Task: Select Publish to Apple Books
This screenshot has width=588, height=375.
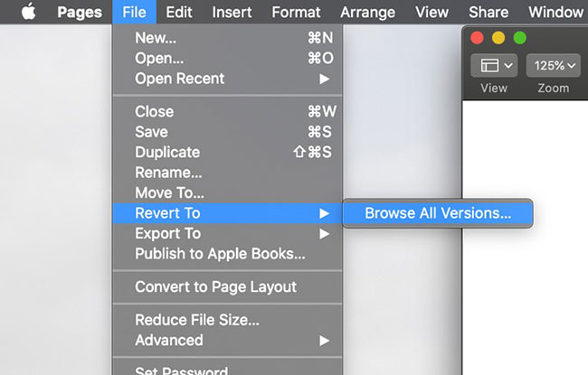Action: [x=220, y=254]
